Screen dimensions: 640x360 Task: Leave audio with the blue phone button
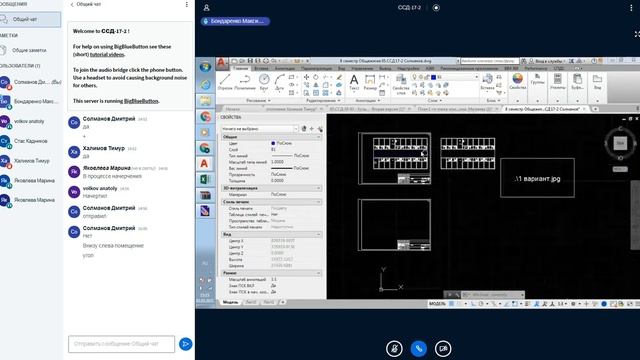coord(419,349)
